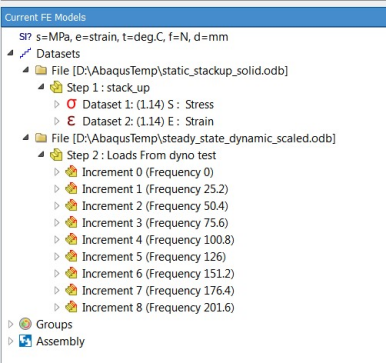Click the Increment 5 icon
The image size is (387, 364).
tap(71, 256)
